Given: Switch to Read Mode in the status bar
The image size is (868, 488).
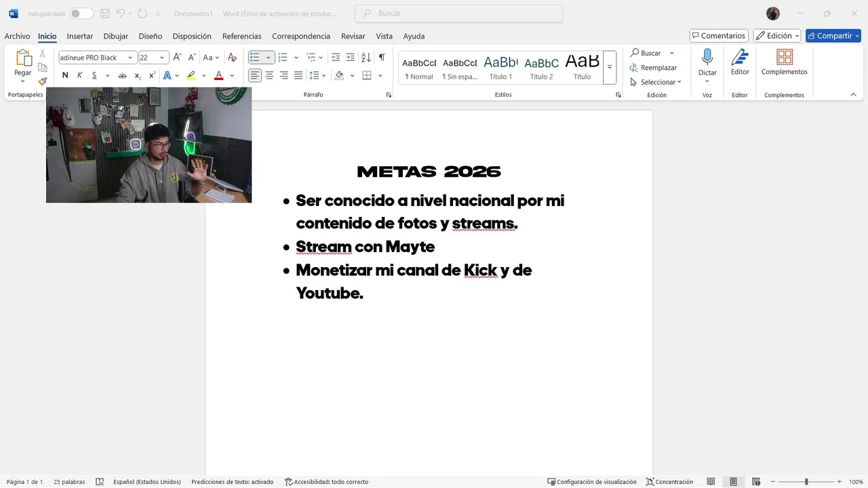Looking at the screenshot, I should [x=711, y=482].
